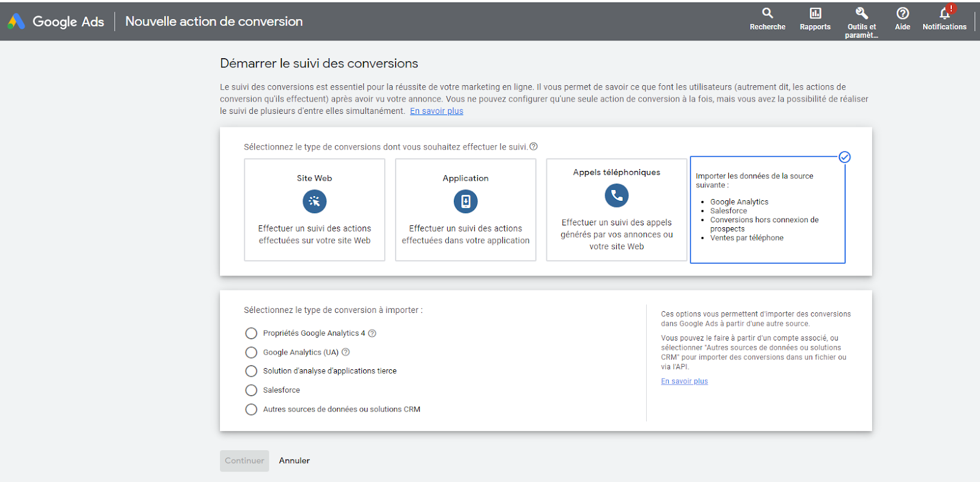Click the checkmark on the Importer card

coord(845,157)
